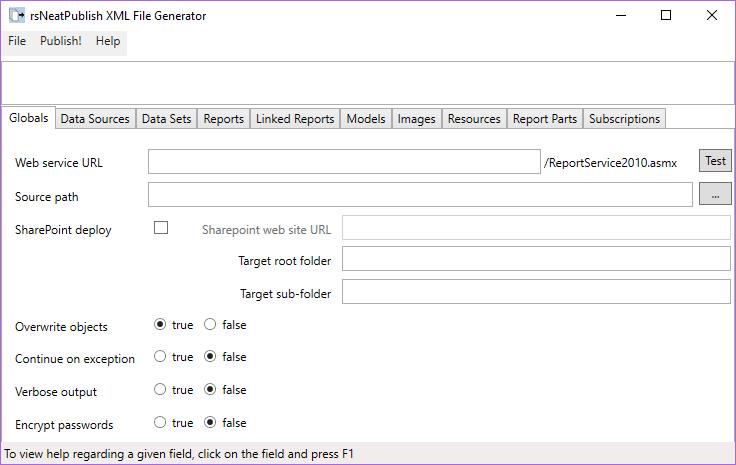Open the Linked Reports tab
736x465 pixels.
(x=295, y=119)
